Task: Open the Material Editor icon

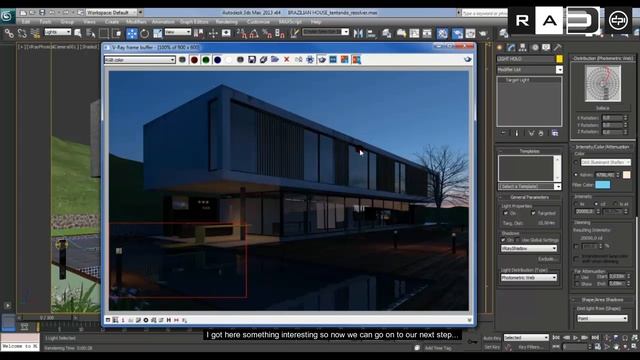Action: point(442,33)
